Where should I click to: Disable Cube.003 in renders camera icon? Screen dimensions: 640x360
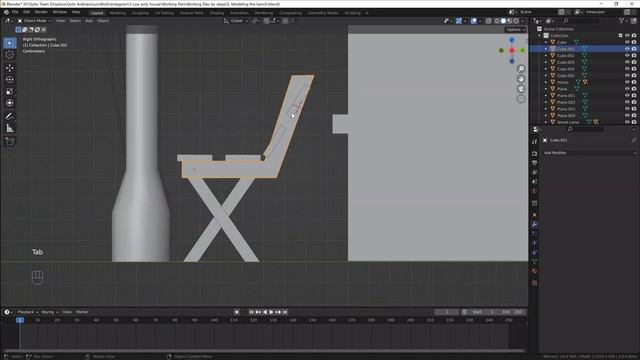click(634, 62)
